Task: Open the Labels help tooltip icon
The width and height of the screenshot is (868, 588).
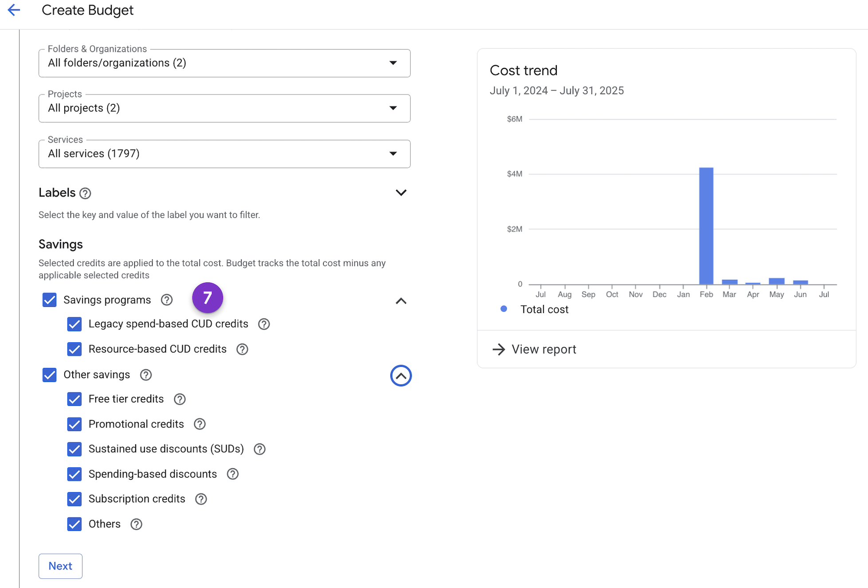Action: point(85,193)
